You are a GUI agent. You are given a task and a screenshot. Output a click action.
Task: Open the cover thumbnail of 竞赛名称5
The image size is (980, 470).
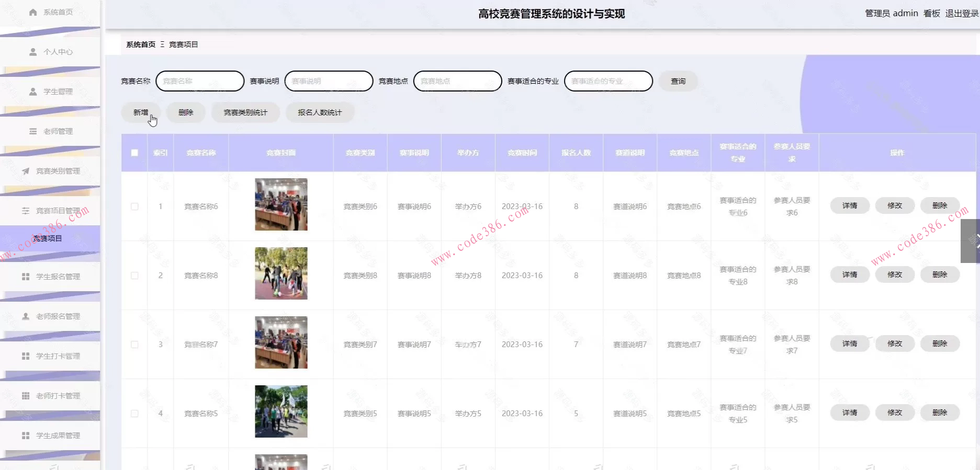281,411
